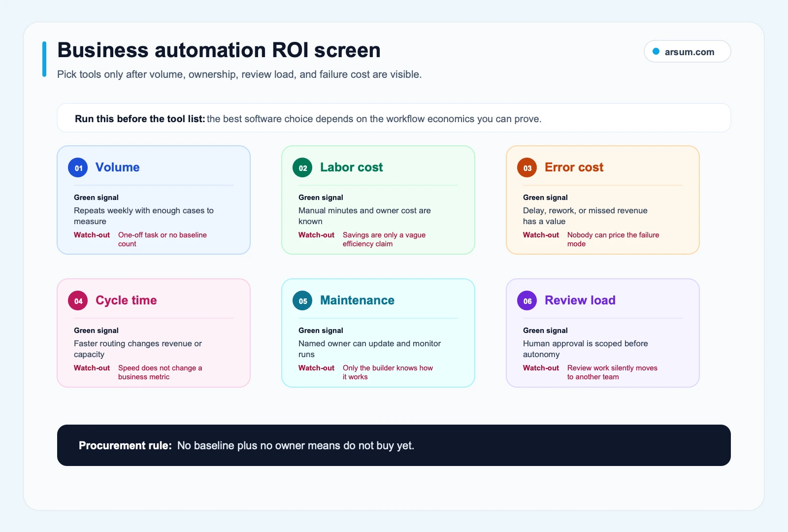Open the arsum.com link

(687, 51)
